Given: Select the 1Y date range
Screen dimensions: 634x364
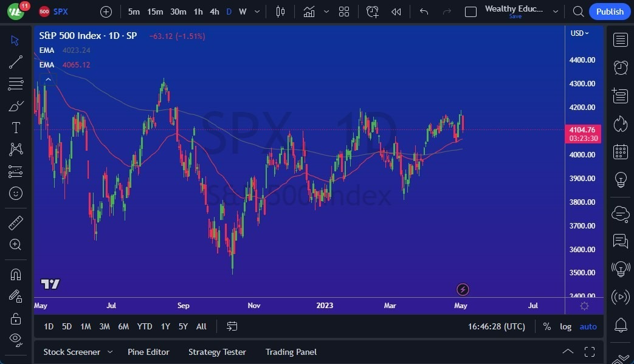Looking at the screenshot, I should pyautogui.click(x=165, y=326).
